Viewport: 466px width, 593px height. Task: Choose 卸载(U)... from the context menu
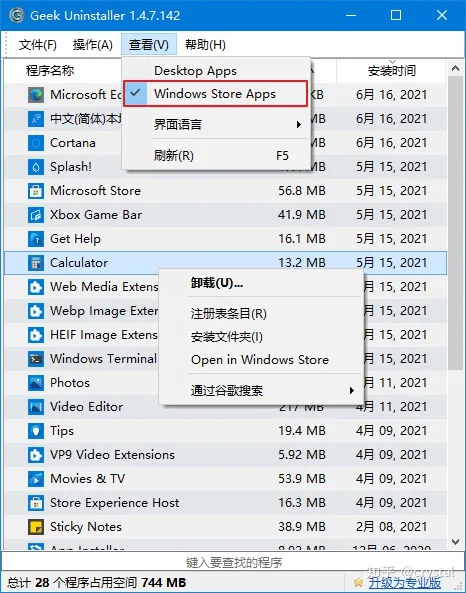point(217,283)
